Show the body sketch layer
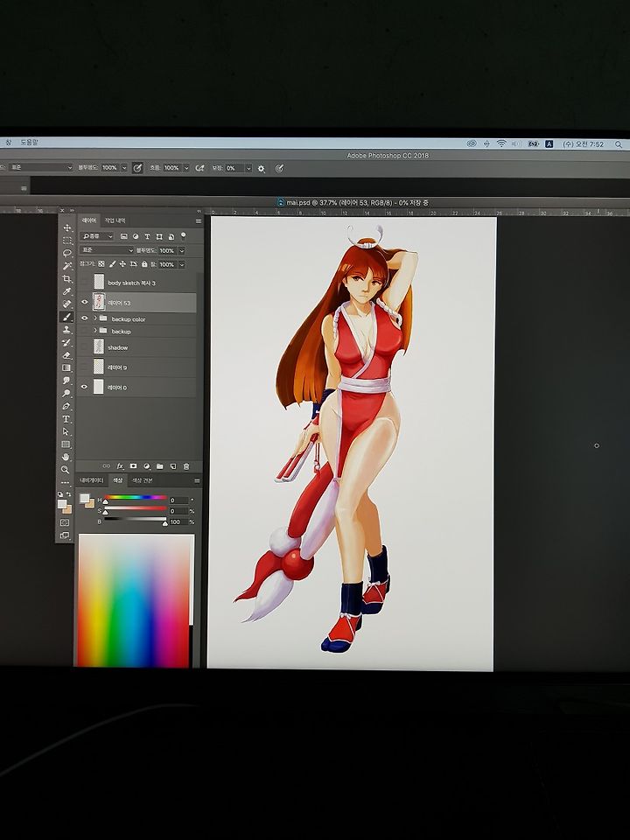This screenshot has width=630, height=840. (x=85, y=283)
